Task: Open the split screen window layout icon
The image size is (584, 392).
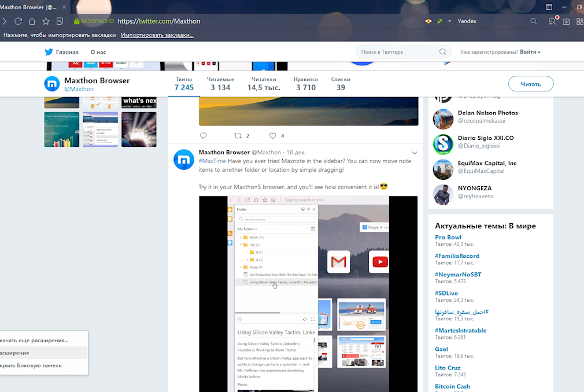Action: point(549,7)
